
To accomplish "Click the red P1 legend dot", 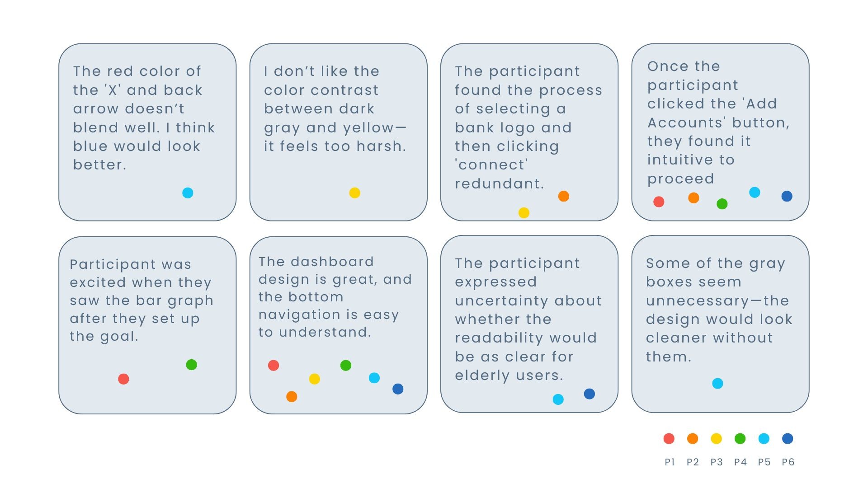I will click(669, 438).
